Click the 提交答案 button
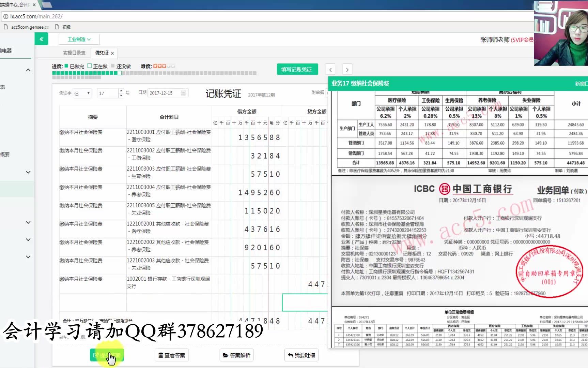This screenshot has width=588, height=368. pyautogui.click(x=107, y=355)
